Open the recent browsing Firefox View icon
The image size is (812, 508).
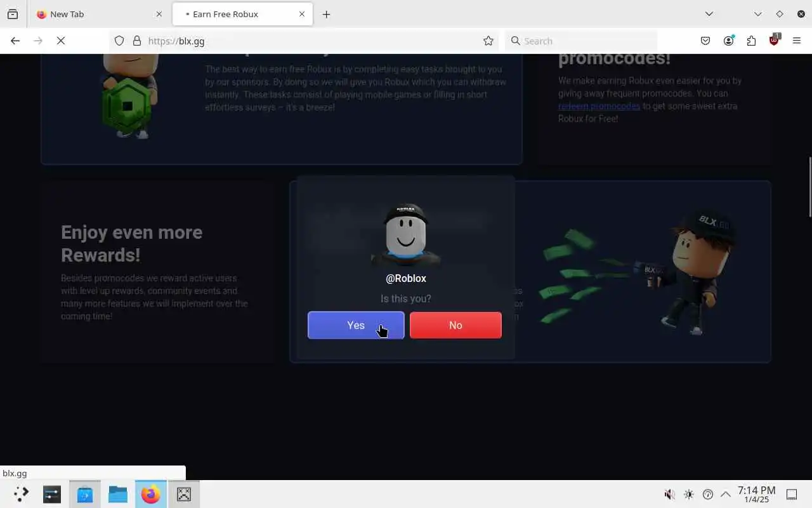point(13,14)
